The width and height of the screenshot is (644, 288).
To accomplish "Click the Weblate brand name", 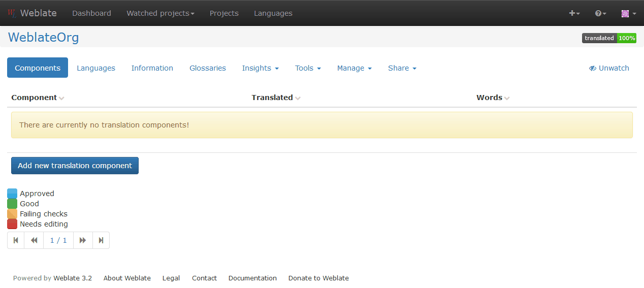I will click(38, 13).
